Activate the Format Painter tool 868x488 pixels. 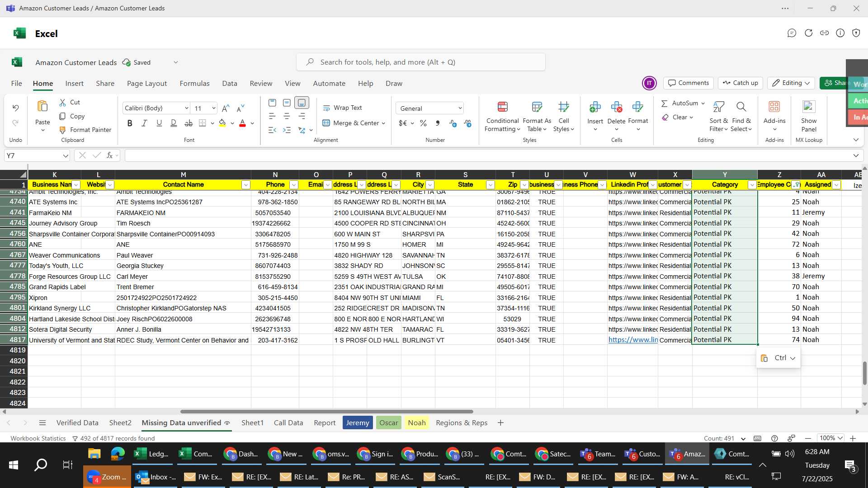tap(85, 130)
